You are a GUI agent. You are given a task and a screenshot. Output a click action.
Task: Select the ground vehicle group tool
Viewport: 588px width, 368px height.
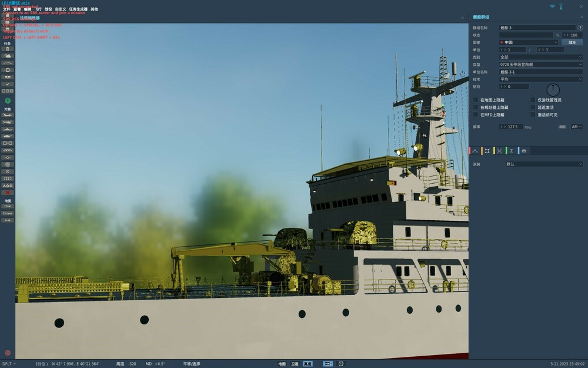point(8,136)
